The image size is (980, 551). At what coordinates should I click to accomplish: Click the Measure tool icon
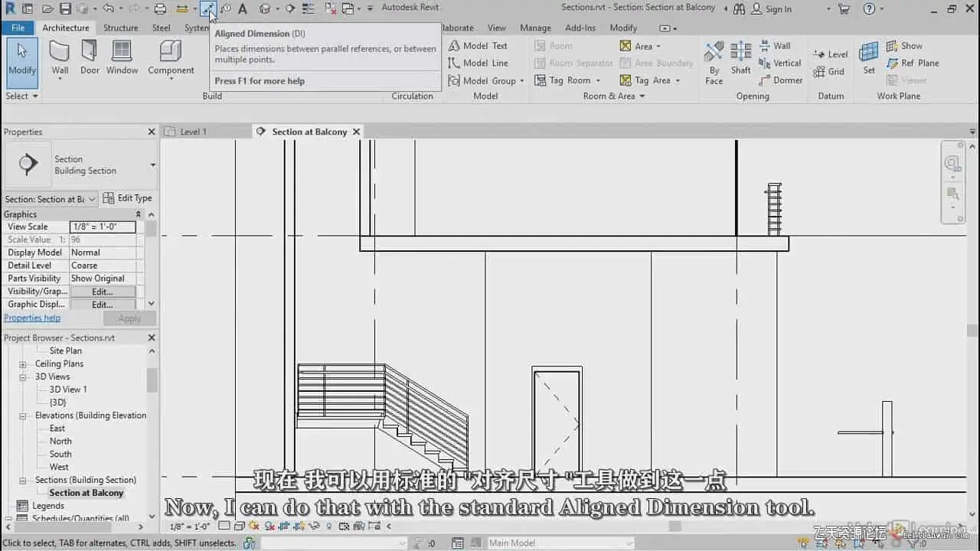pyautogui.click(x=182, y=9)
